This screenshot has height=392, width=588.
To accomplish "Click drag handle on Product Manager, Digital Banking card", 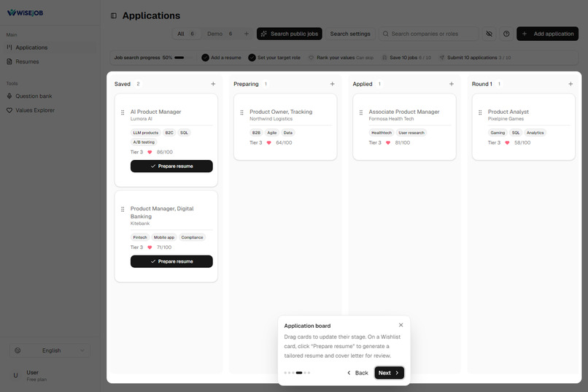I will (123, 210).
